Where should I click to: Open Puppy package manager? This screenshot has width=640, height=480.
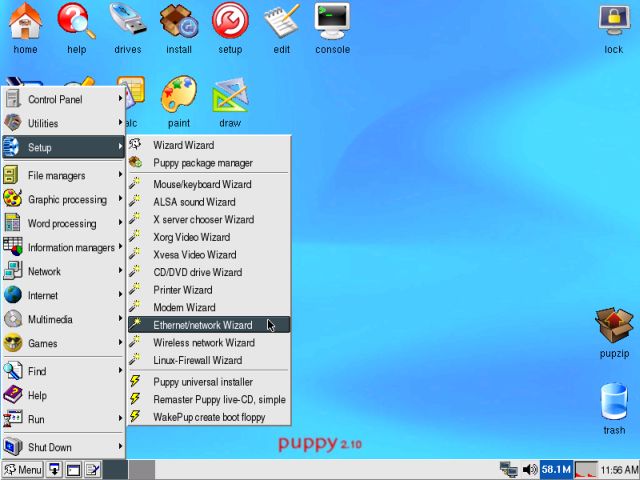[209, 163]
